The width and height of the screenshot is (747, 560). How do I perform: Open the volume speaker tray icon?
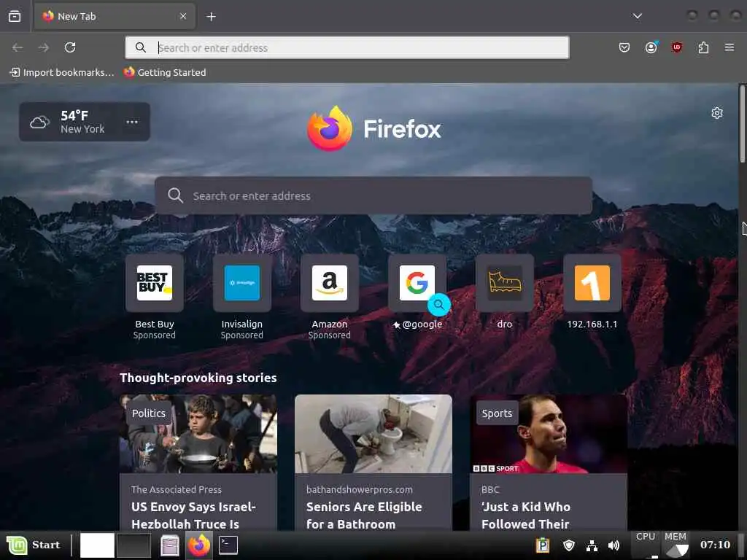point(614,545)
